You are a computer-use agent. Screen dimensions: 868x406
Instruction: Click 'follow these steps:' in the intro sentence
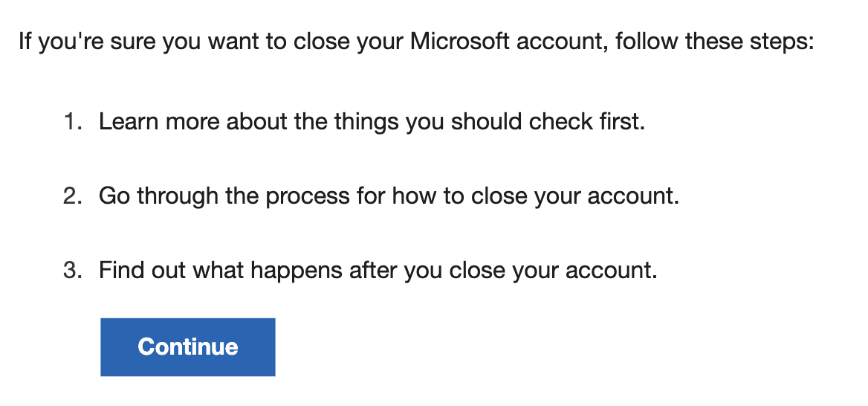point(715,42)
